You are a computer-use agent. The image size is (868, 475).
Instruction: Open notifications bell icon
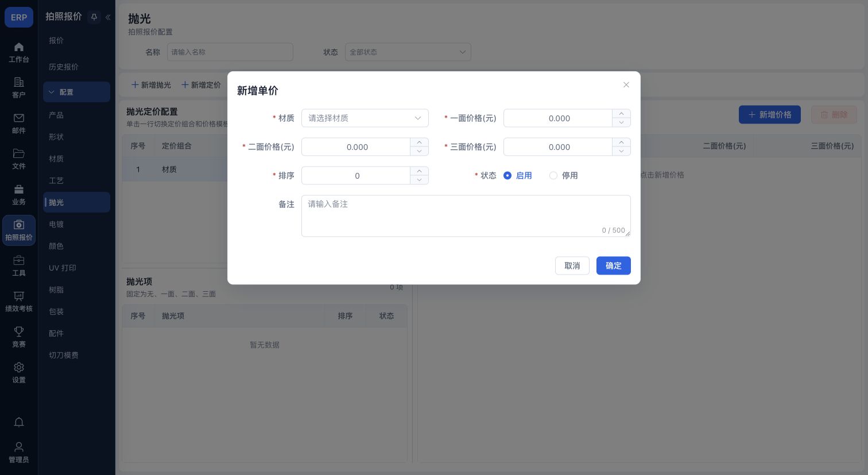click(19, 423)
